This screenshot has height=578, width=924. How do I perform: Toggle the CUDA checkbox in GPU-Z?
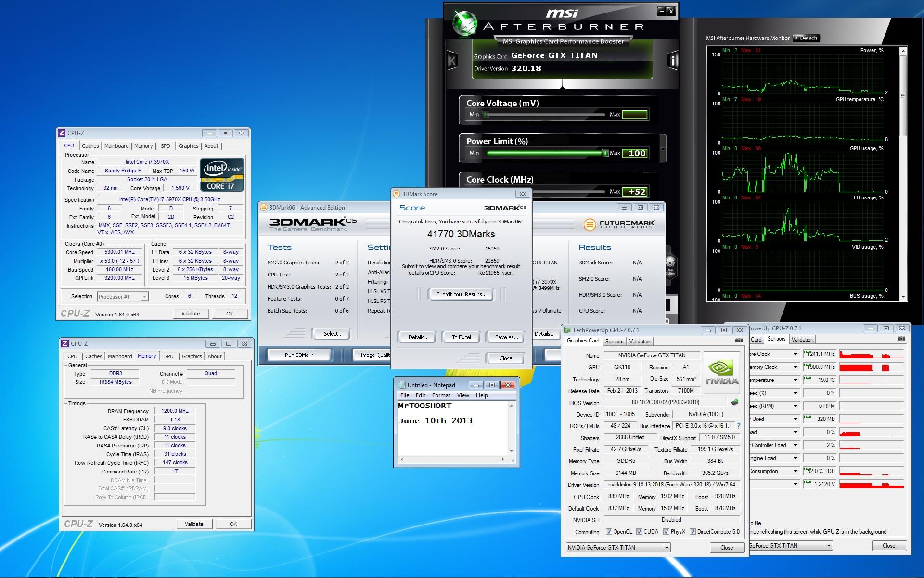pyautogui.click(x=639, y=532)
